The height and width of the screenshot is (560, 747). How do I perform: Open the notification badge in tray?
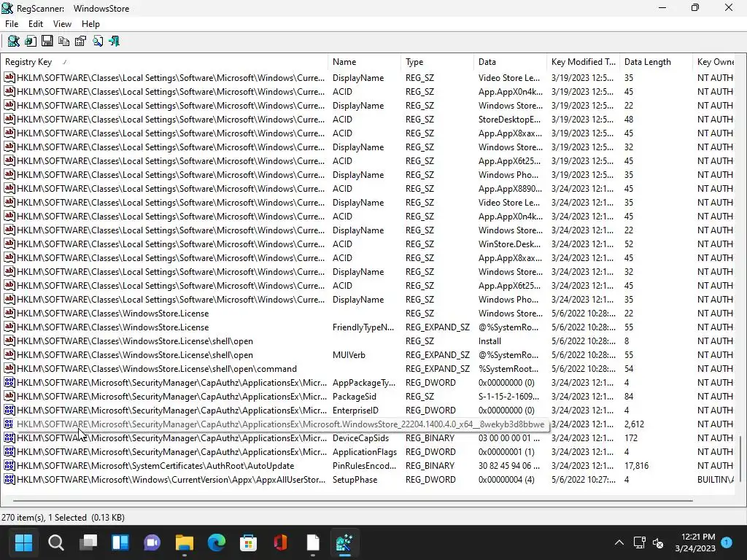(x=727, y=542)
